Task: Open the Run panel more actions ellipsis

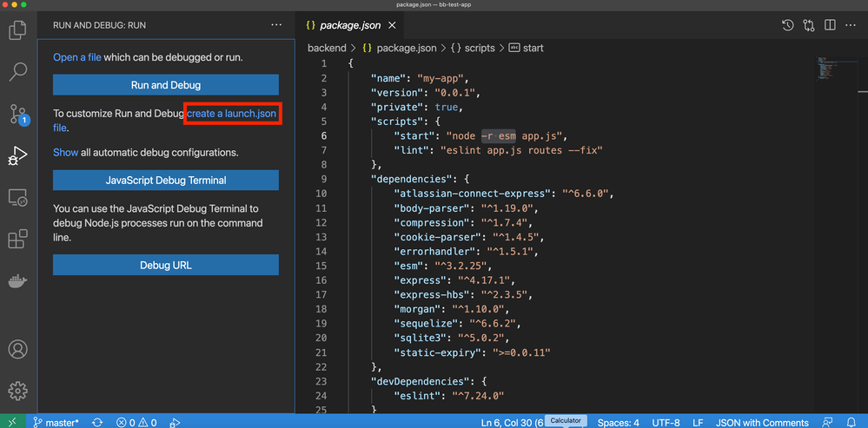Action: 276,25
